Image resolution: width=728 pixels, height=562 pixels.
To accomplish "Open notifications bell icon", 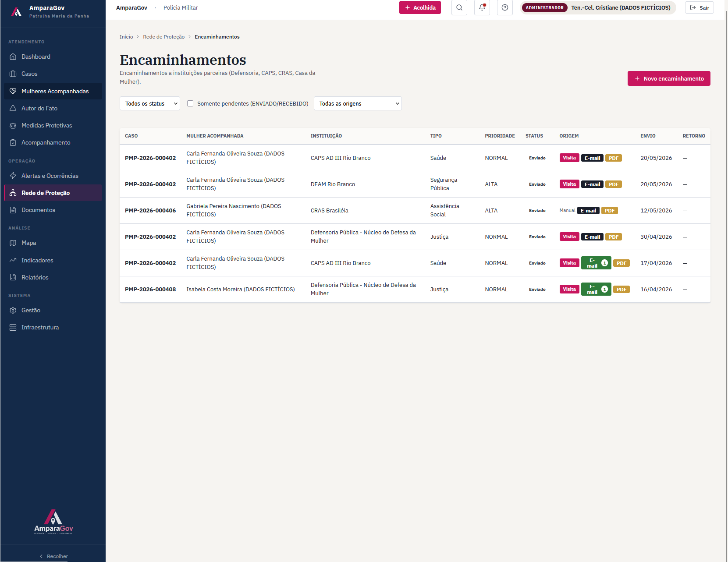I will tap(482, 7).
